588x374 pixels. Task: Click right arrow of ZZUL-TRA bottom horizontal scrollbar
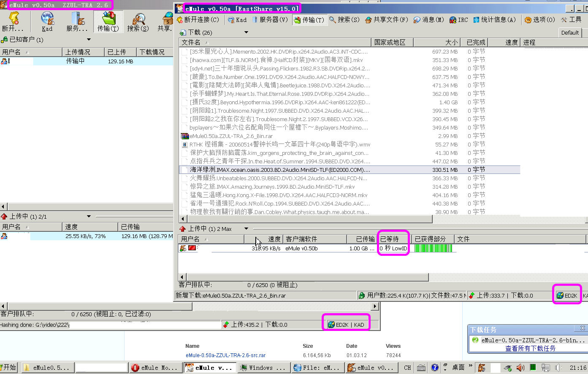375,306
